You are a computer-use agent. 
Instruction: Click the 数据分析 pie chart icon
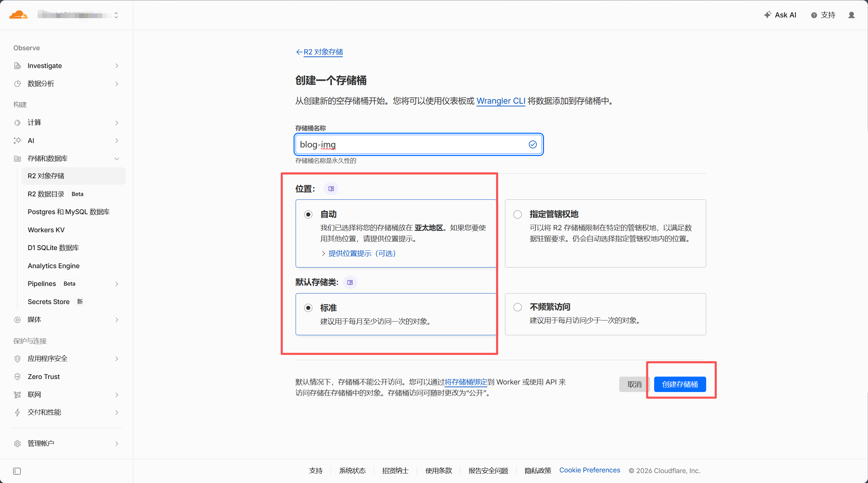[x=17, y=83]
